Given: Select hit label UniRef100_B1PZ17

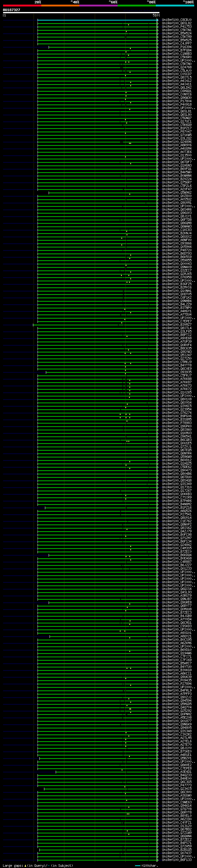Looking at the screenshot, I should pos(177,128).
